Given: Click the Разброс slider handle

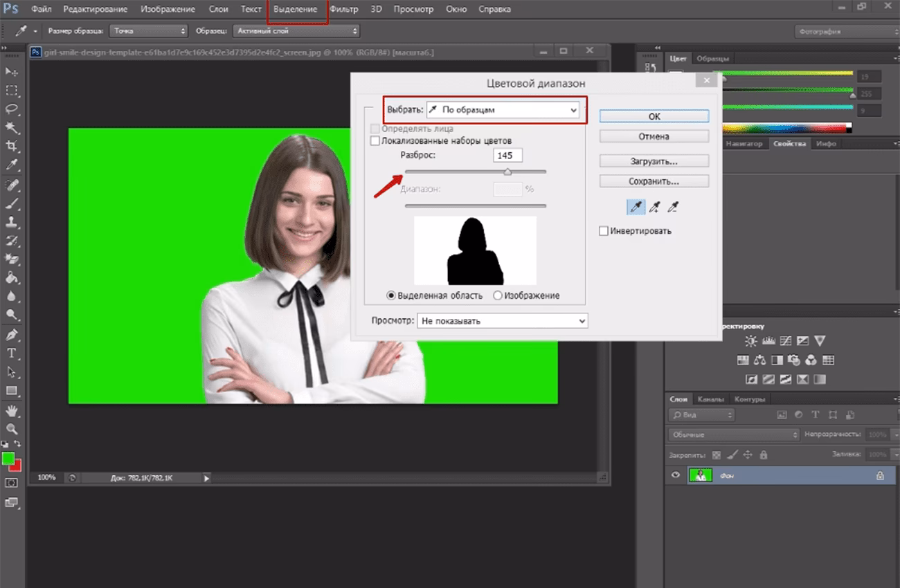Looking at the screenshot, I should [507, 172].
